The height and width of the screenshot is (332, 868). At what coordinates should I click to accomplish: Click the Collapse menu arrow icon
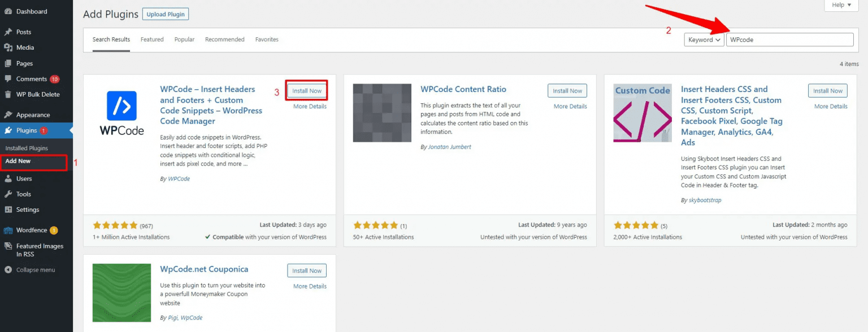coord(8,270)
